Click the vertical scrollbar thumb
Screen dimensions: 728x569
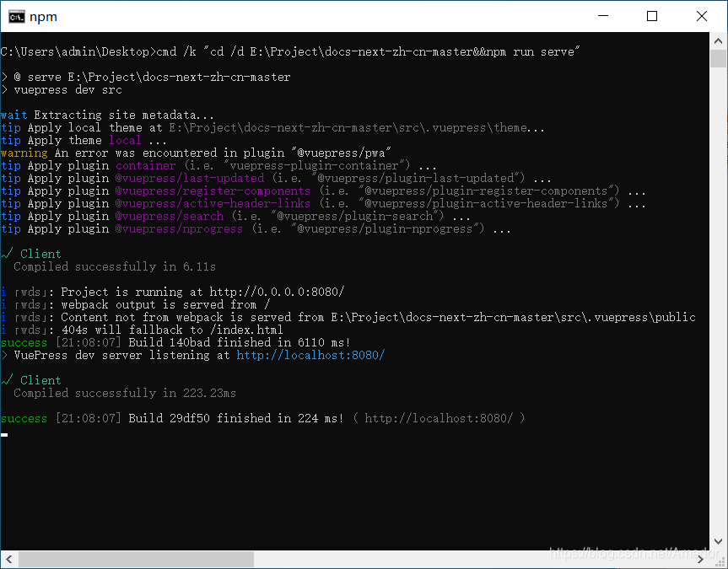[x=718, y=58]
